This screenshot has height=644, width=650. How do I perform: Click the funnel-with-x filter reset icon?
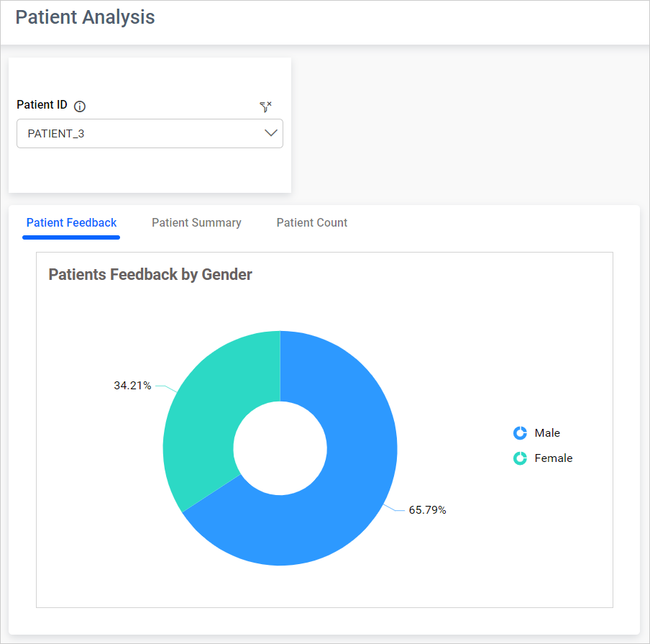(x=266, y=106)
